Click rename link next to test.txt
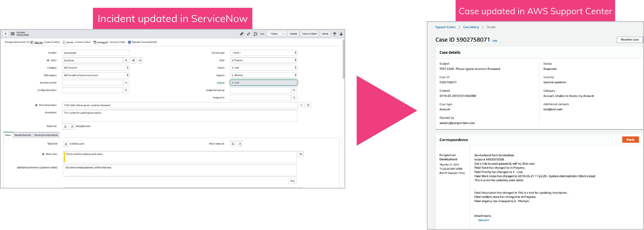Image resolution: width=644 pixels, height=230 pixels. pos(79,42)
